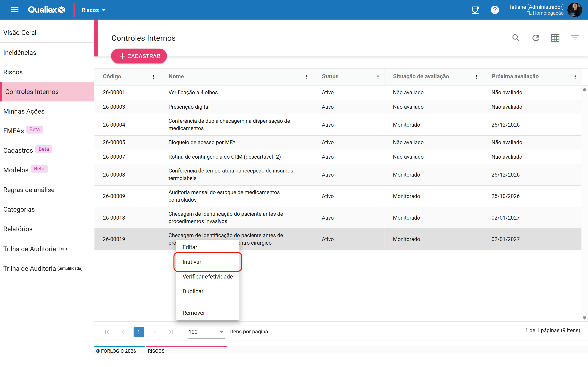
Task: Click the table scrollbar down arrow
Action: pos(584,318)
